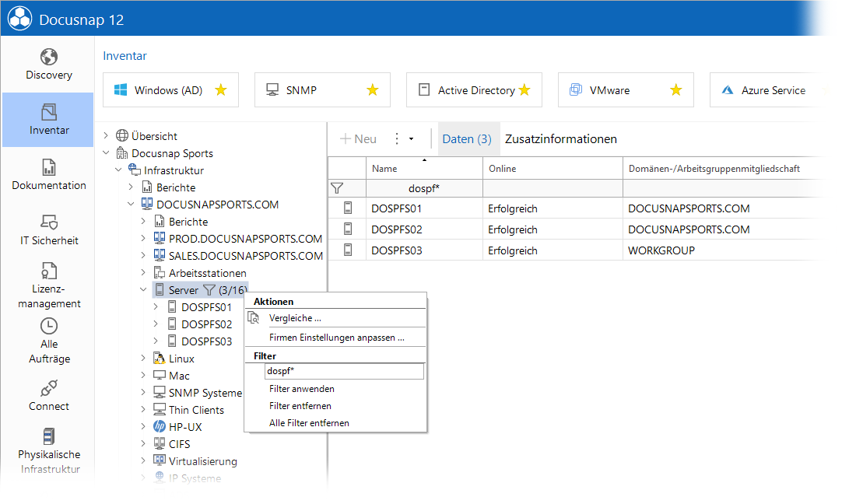Click the filter funnel icon in grid
This screenshot has width=849, height=504.
coord(337,188)
